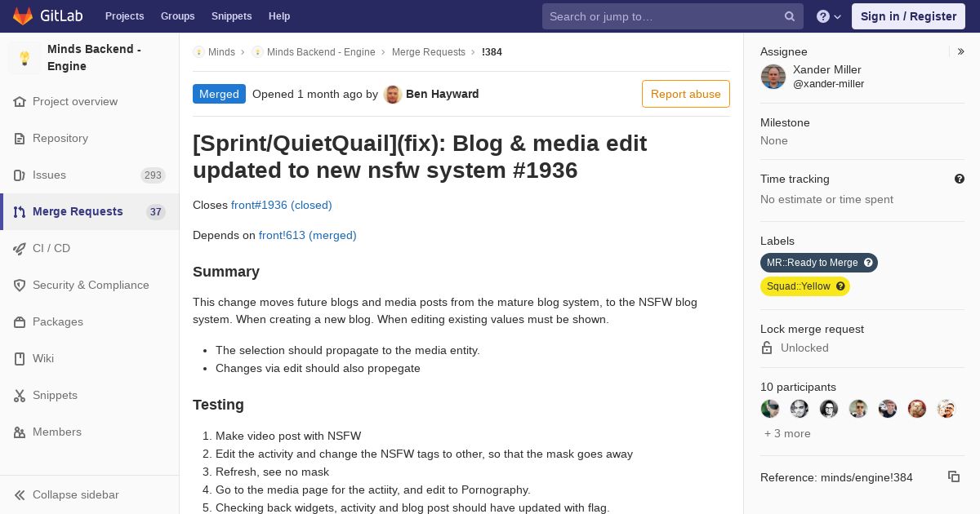980x514 pixels.
Task: Click Ben Hayward's author avatar
Action: (x=393, y=94)
